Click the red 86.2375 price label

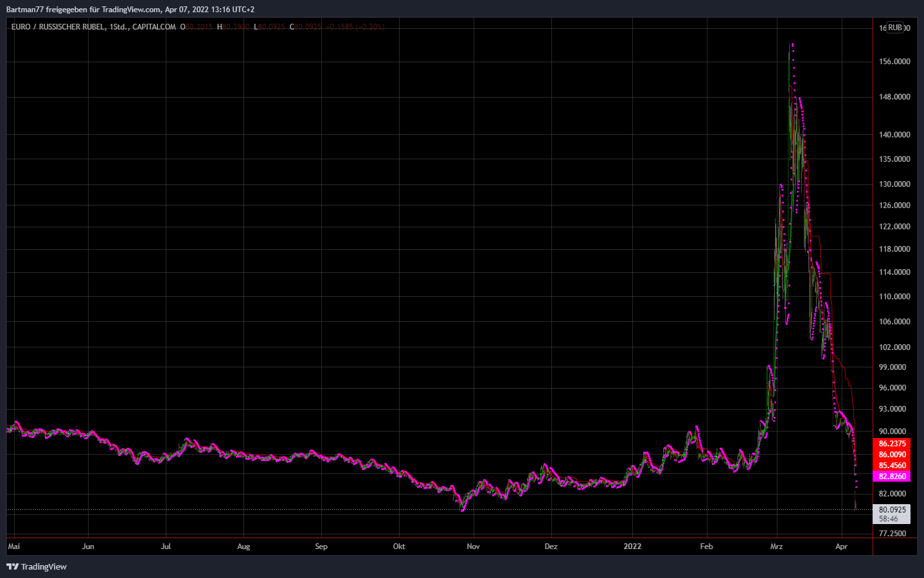893,443
